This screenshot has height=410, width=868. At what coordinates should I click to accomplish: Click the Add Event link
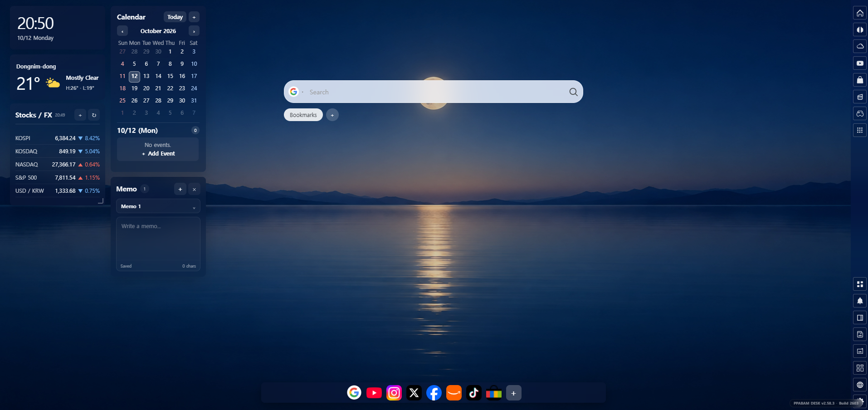pyautogui.click(x=158, y=154)
